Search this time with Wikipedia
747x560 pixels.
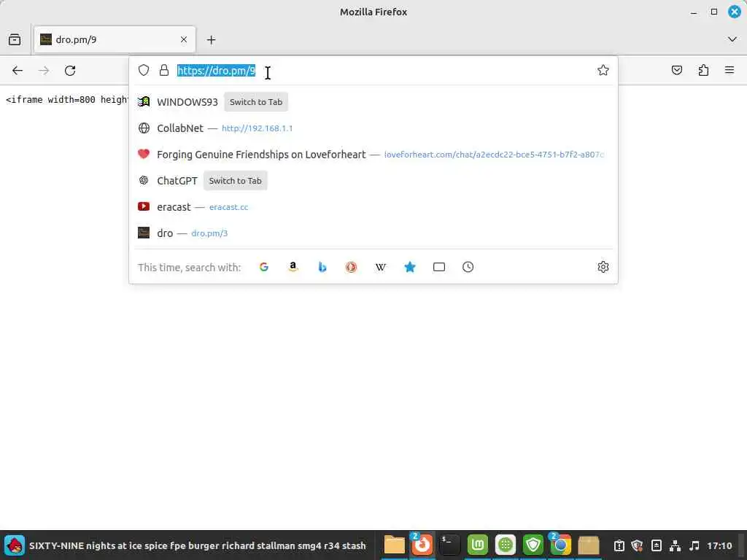point(381,267)
